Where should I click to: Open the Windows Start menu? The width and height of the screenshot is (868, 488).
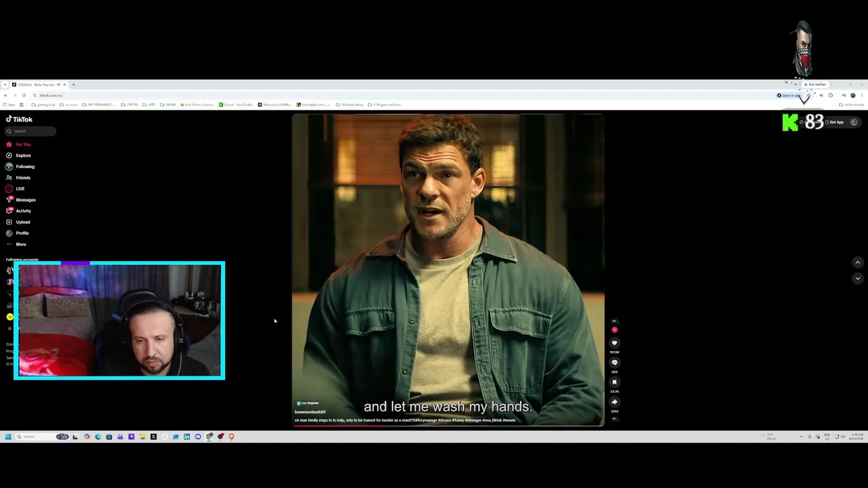point(8,436)
